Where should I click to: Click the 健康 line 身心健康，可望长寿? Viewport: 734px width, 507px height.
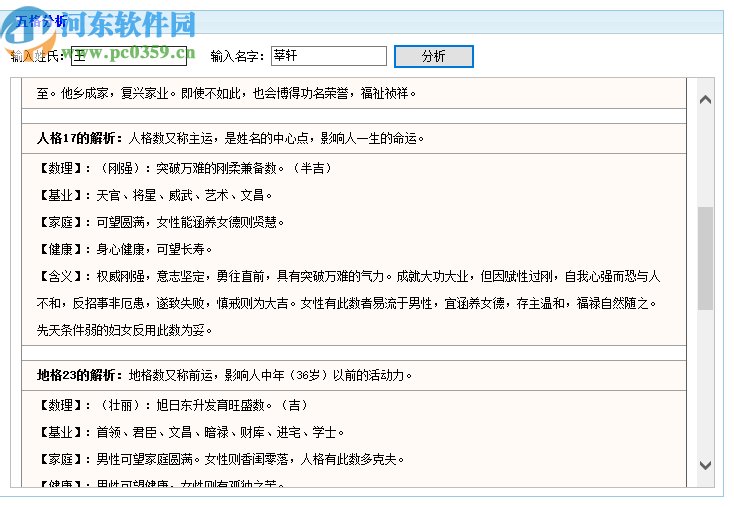pyautogui.click(x=125, y=250)
